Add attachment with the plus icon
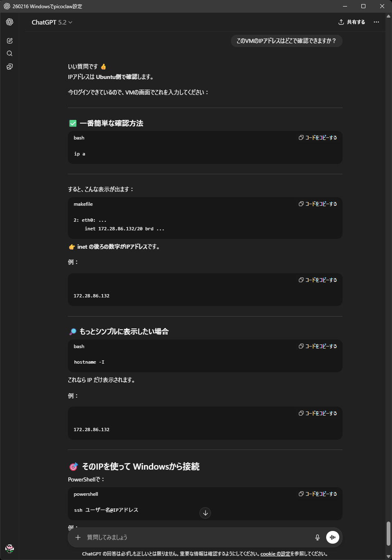Screen dimensions: 392x560 pos(78,538)
